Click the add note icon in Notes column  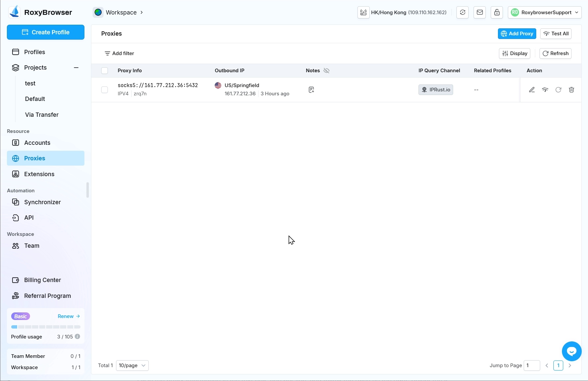(x=311, y=90)
